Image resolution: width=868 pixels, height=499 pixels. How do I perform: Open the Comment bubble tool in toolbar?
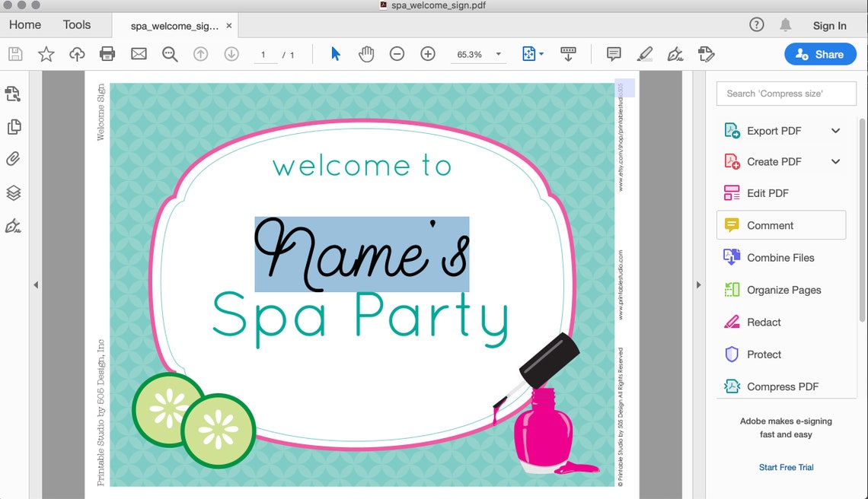[x=613, y=54]
